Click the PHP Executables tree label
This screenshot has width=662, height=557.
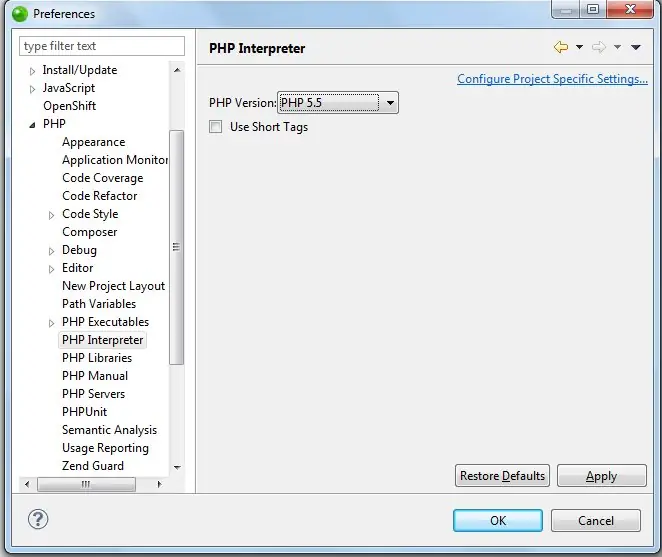106,322
